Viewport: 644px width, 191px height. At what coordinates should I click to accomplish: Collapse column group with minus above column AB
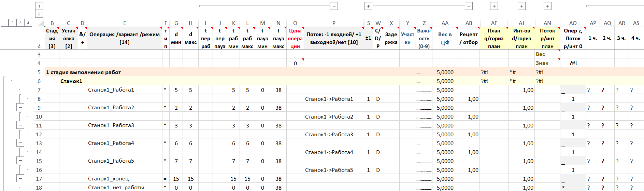coord(469,6)
